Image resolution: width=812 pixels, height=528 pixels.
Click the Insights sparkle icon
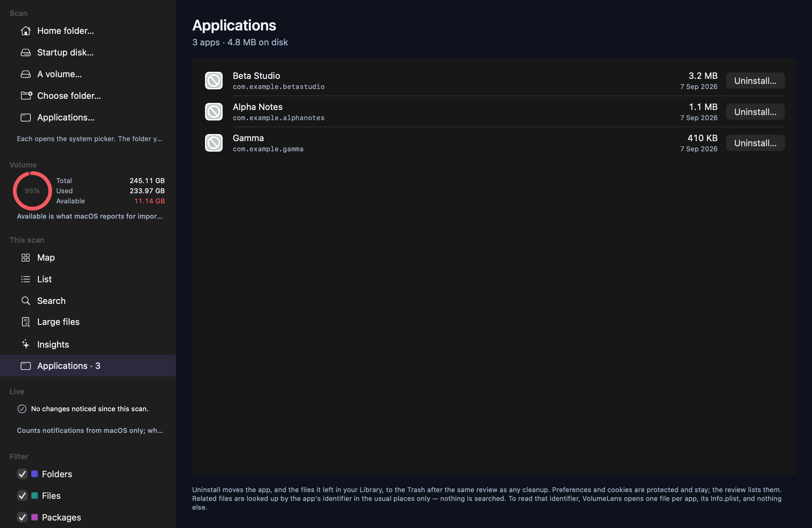click(x=26, y=344)
